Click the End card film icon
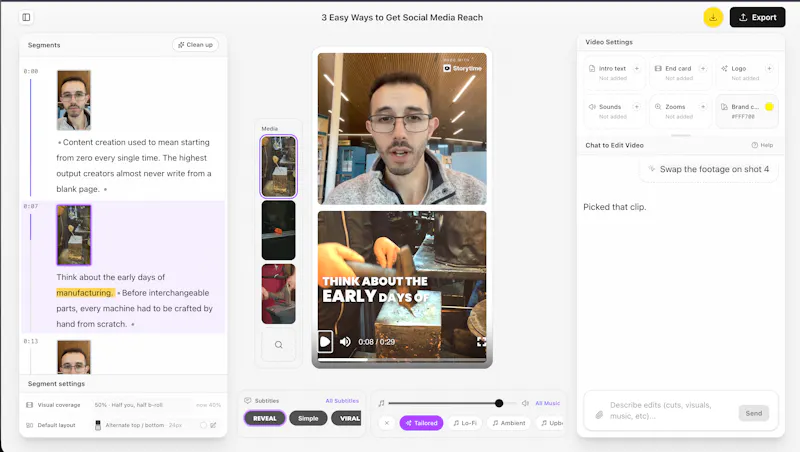This screenshot has width=800, height=452. point(658,68)
